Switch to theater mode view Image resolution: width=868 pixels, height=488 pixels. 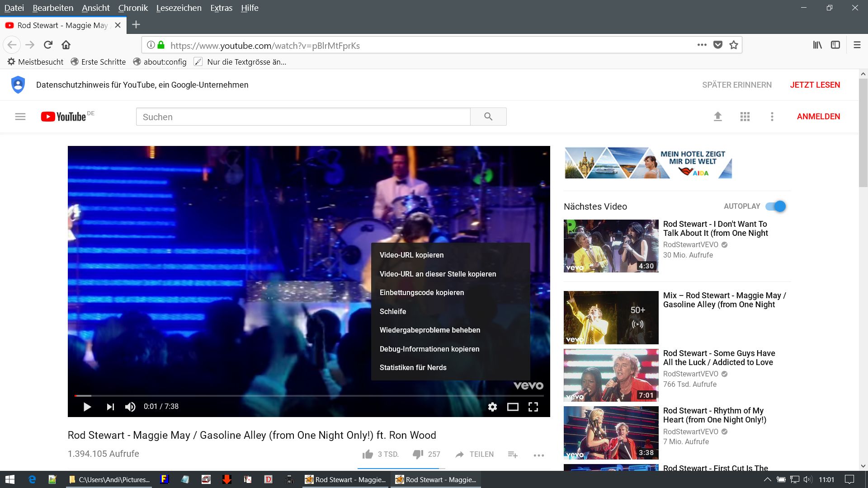pos(513,407)
